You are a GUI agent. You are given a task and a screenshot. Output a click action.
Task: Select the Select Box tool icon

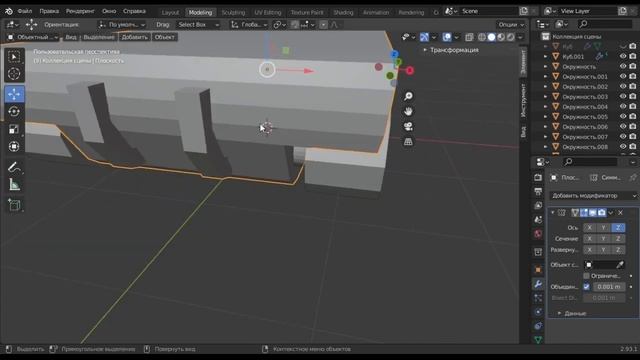point(14,57)
